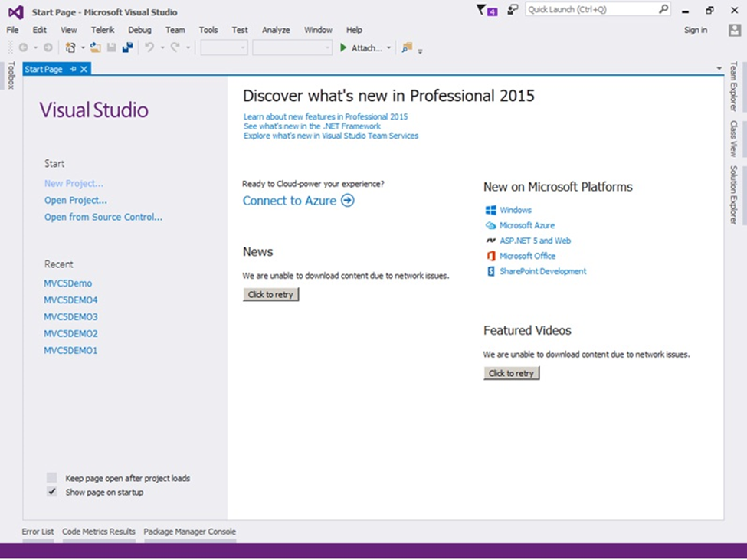Open the Telerik menu
The image size is (747, 560).
coord(103,30)
